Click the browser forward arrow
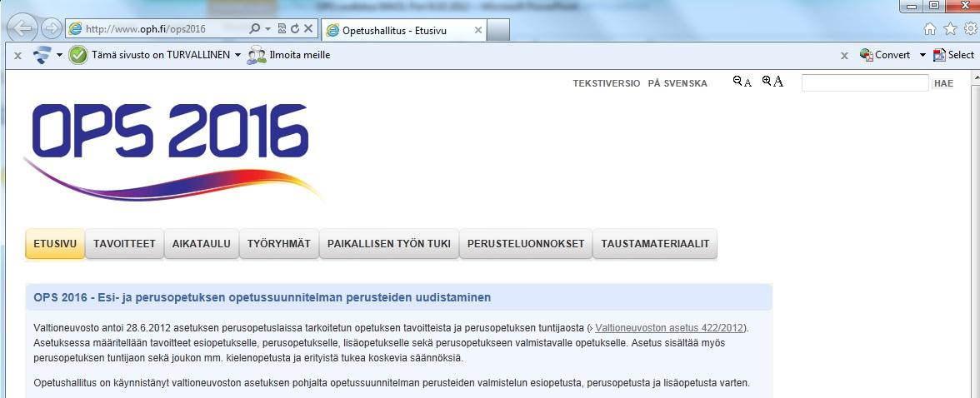Screen dimensions: 980x398 pyautogui.click(x=52, y=29)
